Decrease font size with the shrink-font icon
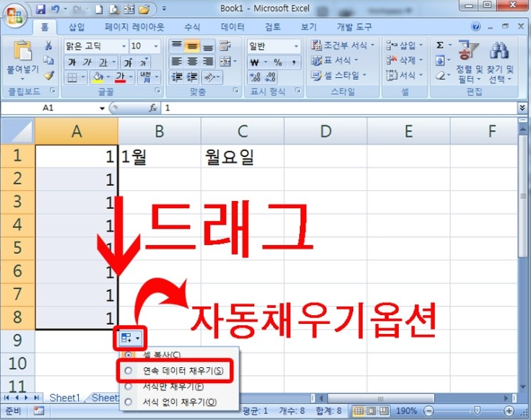 point(143,62)
